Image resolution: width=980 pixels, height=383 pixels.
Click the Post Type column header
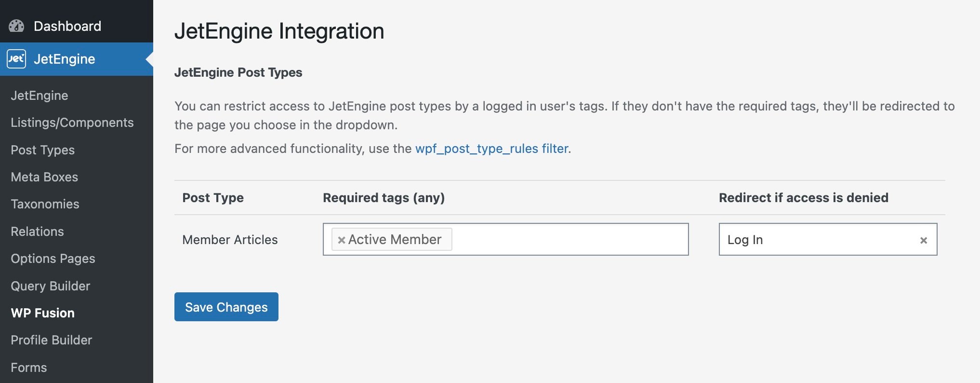(213, 198)
